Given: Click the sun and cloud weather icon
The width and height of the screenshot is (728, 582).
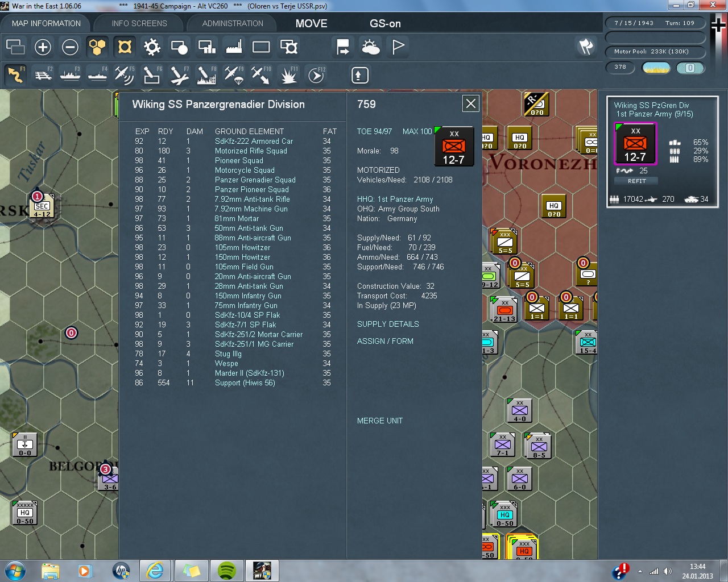Looking at the screenshot, I should pyautogui.click(x=371, y=47).
